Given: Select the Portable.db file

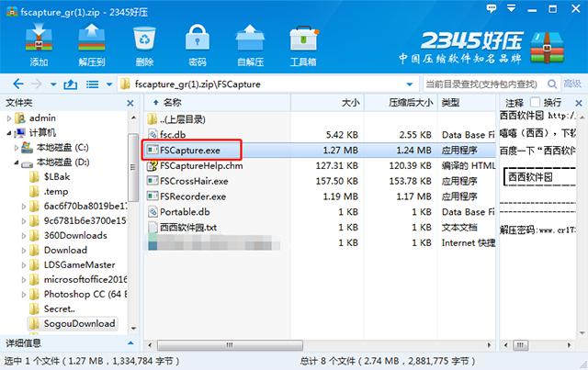Looking at the screenshot, I should 185,212.
